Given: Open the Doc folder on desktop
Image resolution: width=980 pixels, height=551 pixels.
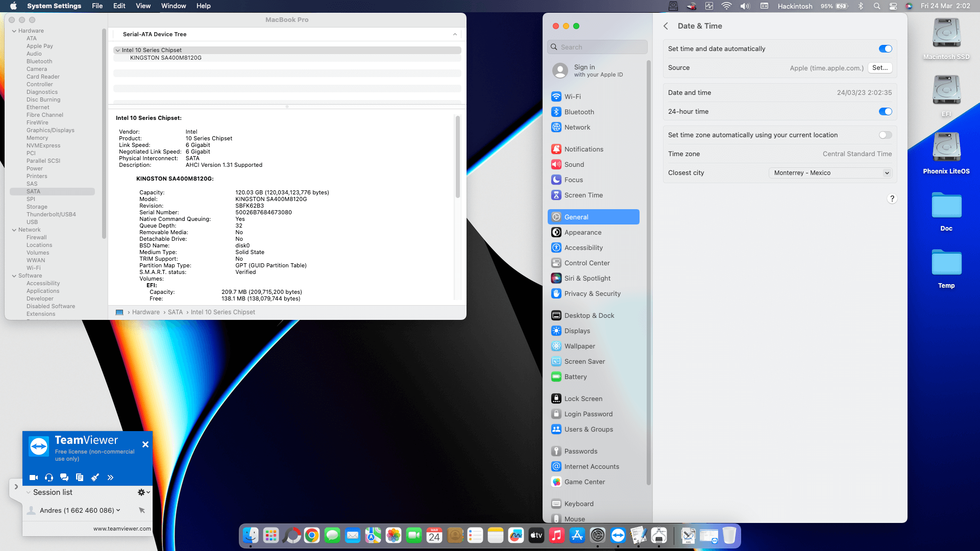Looking at the screenshot, I should click(946, 211).
